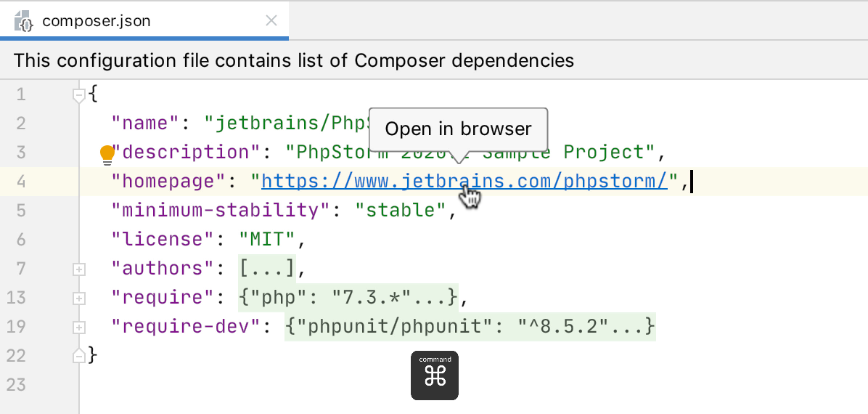
Task: Click line number 5 in the gutter
Action: pos(21,210)
